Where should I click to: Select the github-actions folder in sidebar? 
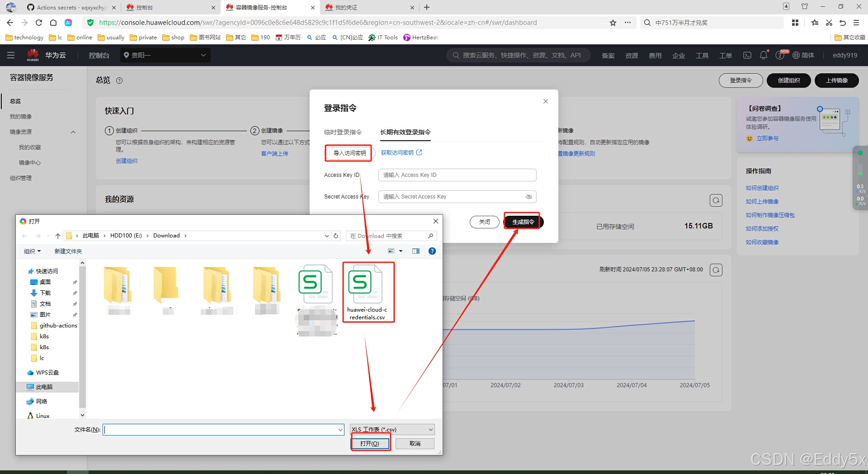(58, 326)
